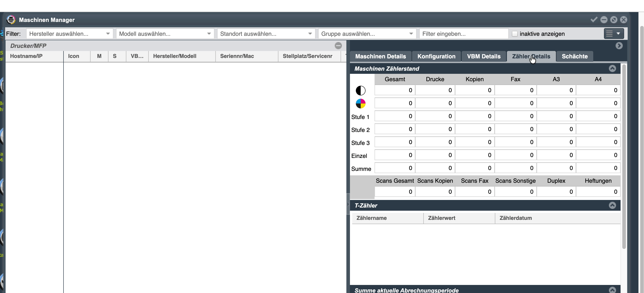This screenshot has height=293, width=644.
Task: Switch to Konfiguration tab
Action: 436,56
